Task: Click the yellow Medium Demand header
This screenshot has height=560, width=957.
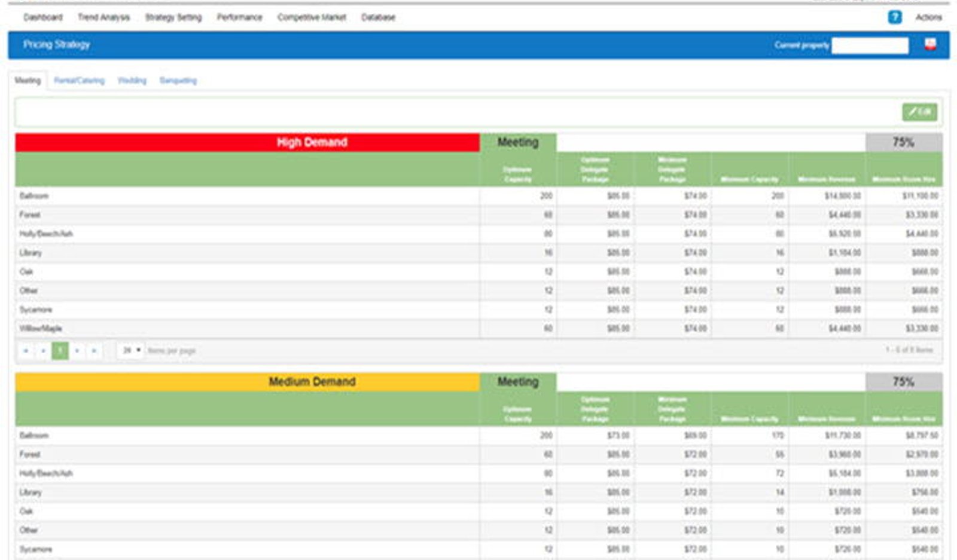Action: [248, 382]
